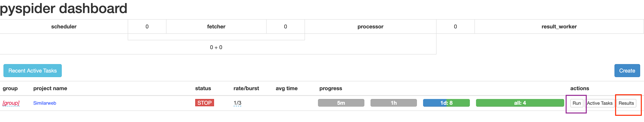Click the 1h progress bar

pos(394,103)
